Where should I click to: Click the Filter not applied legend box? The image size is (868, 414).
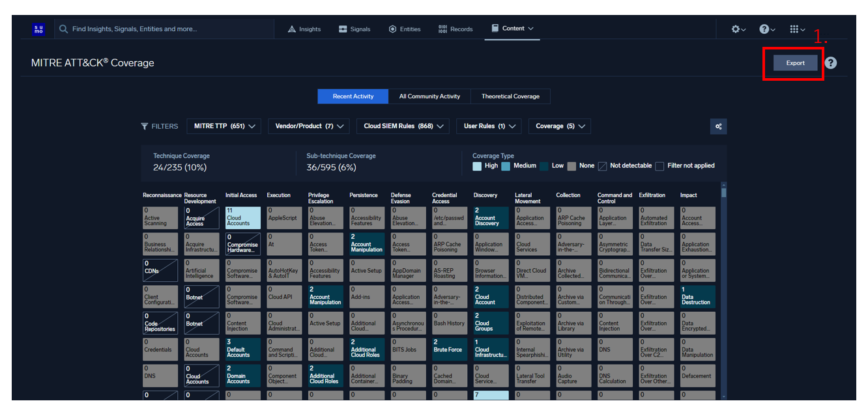point(659,166)
